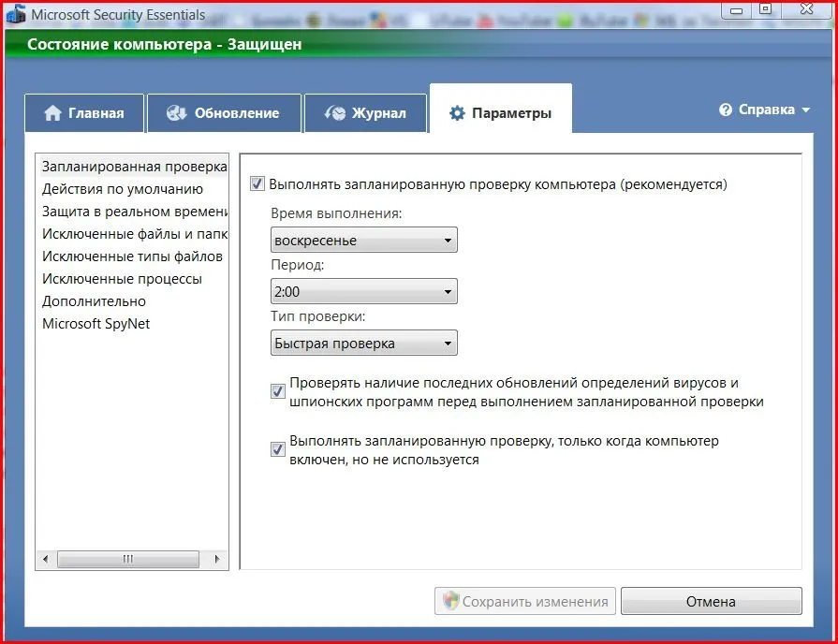Toggle scan only when computer idle checkbox
The image size is (838, 644).
point(278,449)
